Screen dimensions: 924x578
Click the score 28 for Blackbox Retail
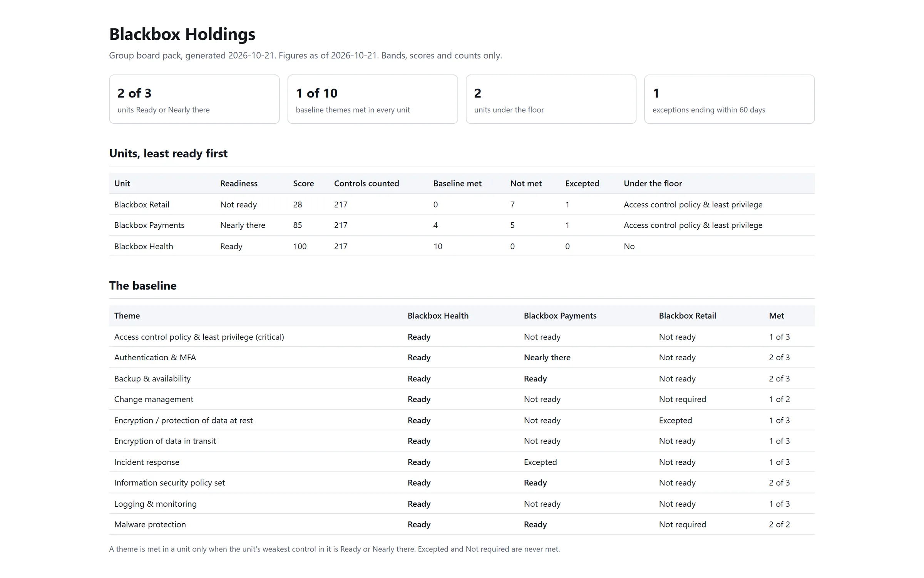point(298,205)
